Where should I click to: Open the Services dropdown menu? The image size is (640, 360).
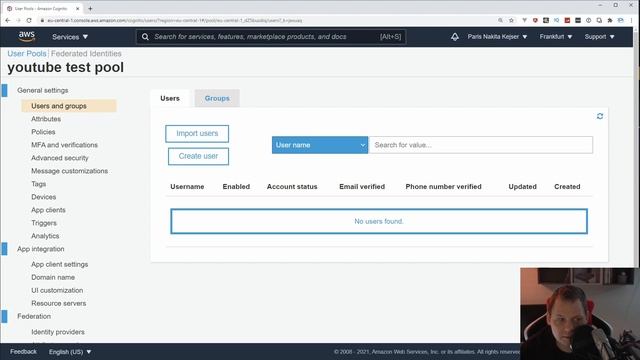(70, 37)
